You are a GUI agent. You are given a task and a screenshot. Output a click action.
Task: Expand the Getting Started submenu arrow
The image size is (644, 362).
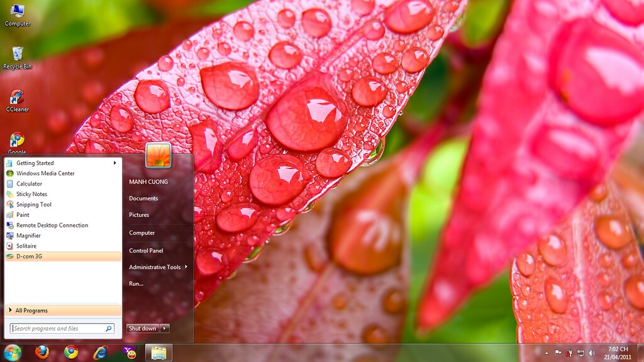114,163
